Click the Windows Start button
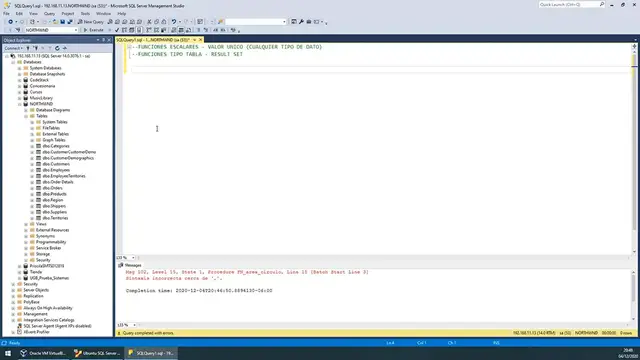Image resolution: width=640 pixels, height=360 pixels. coord(8,353)
